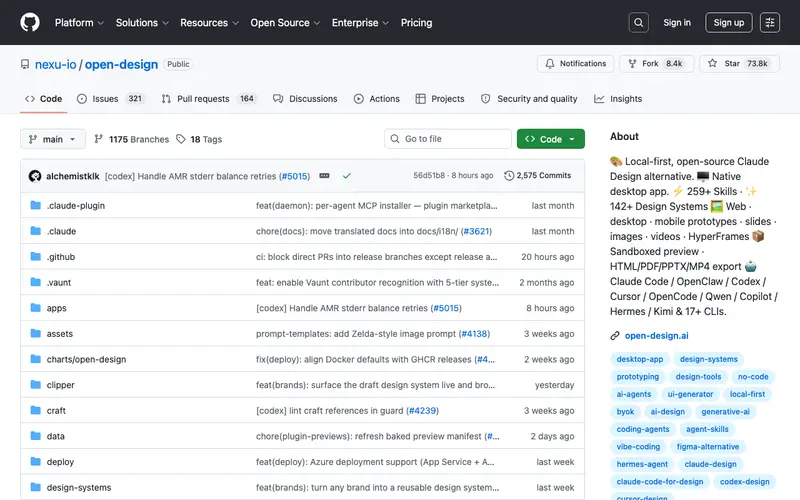Click the folder icon beside .vaunt
The image size is (800, 500).
click(36, 282)
